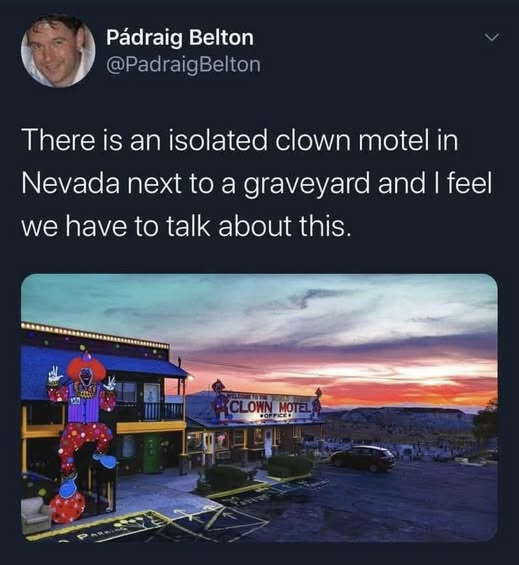Click the green door under the balcony
519x565 pixels.
click(x=151, y=453)
